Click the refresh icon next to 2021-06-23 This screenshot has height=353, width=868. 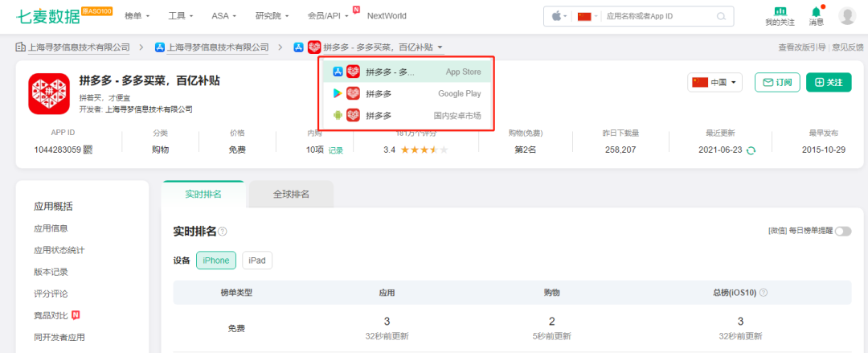[x=751, y=150]
